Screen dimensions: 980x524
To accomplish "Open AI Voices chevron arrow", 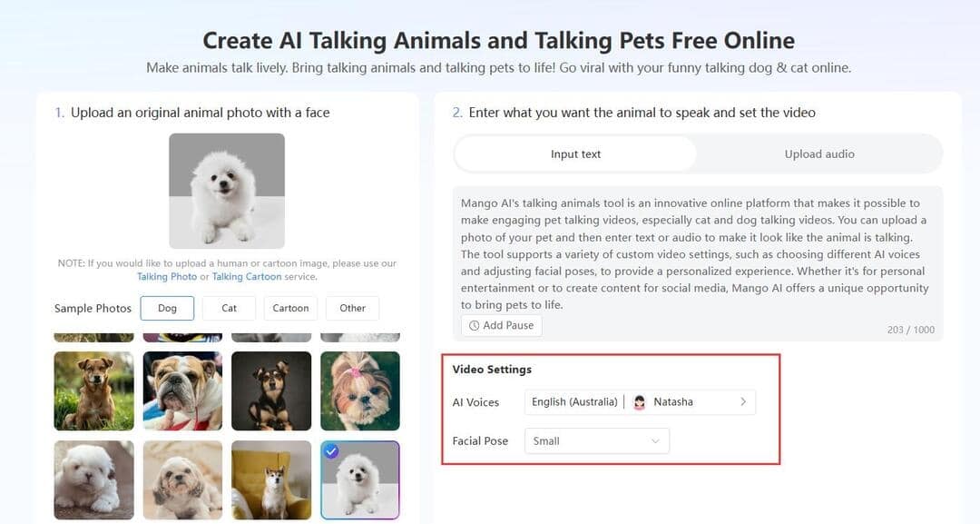I will pyautogui.click(x=743, y=402).
